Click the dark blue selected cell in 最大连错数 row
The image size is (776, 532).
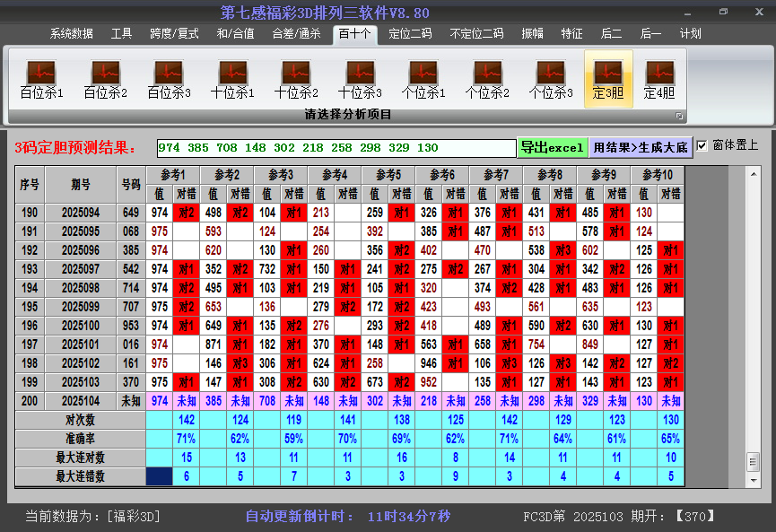point(160,476)
